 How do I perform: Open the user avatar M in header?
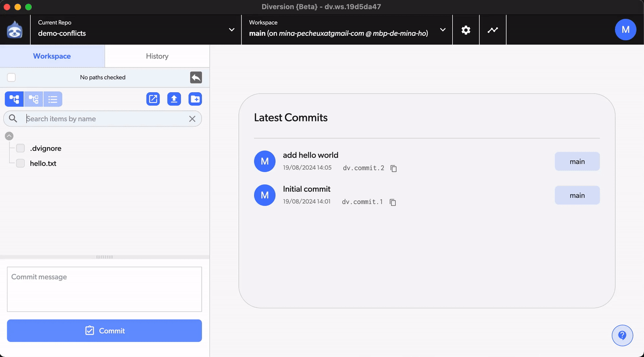pyautogui.click(x=625, y=30)
